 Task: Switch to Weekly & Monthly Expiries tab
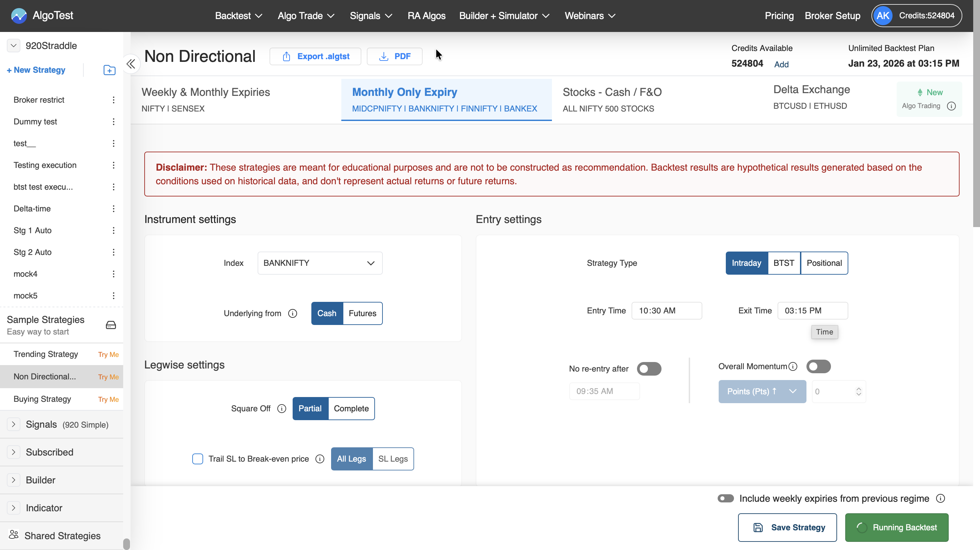tap(206, 100)
